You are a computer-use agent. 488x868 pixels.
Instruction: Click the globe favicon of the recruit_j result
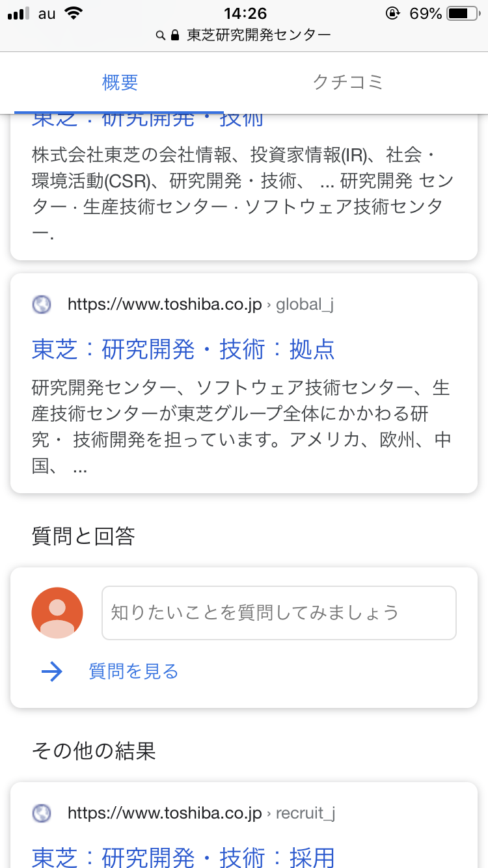[42, 813]
